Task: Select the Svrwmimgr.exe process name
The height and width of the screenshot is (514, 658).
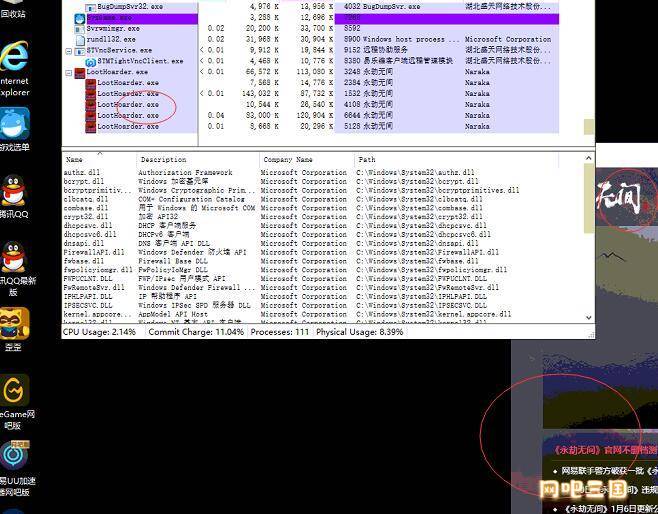Action: 113,29
